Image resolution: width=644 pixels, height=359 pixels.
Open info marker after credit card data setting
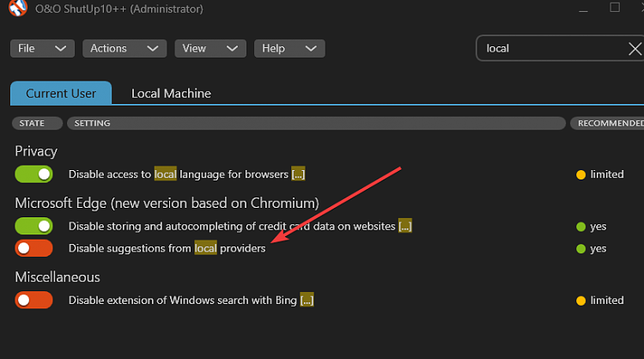point(405,226)
